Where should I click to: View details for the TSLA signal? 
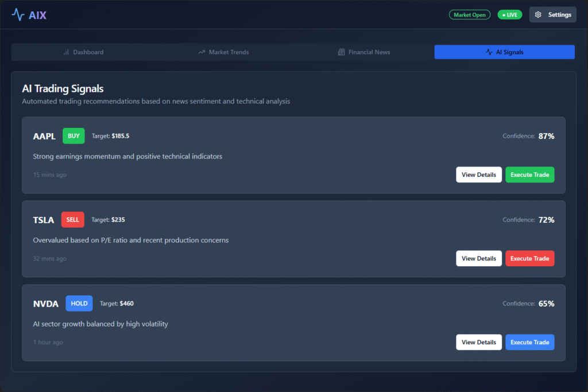[x=479, y=259]
